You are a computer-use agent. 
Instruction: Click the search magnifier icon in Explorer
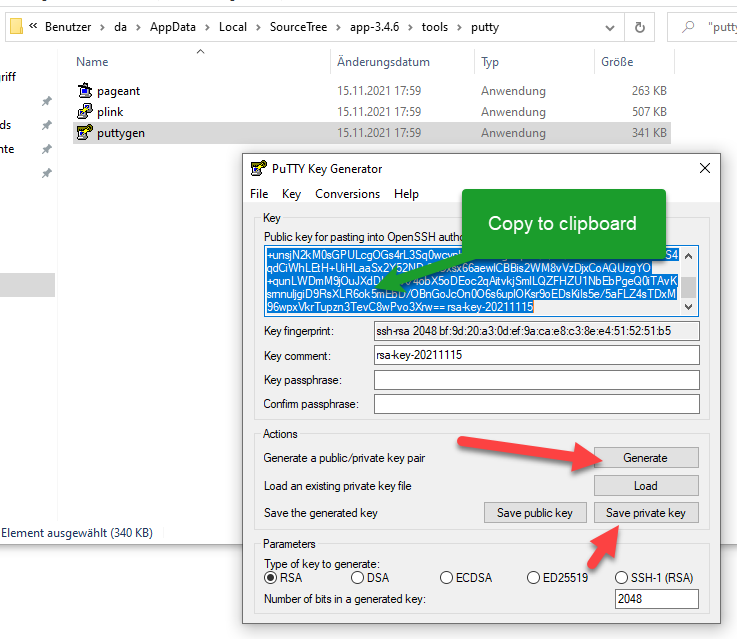pyautogui.click(x=688, y=27)
